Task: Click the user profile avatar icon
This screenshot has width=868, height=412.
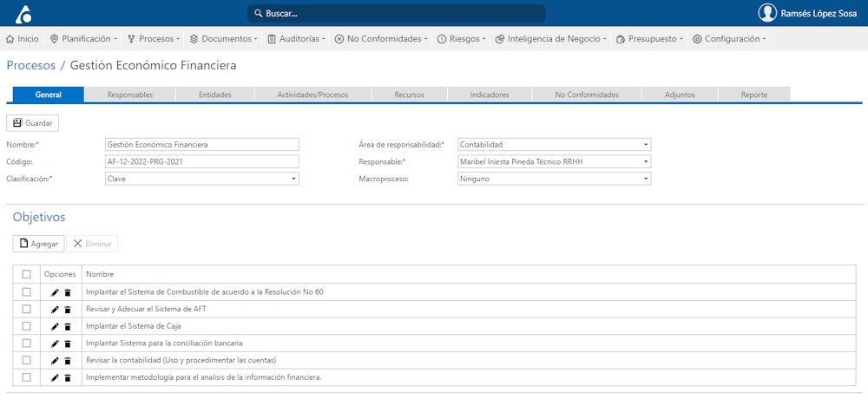Action: [767, 13]
